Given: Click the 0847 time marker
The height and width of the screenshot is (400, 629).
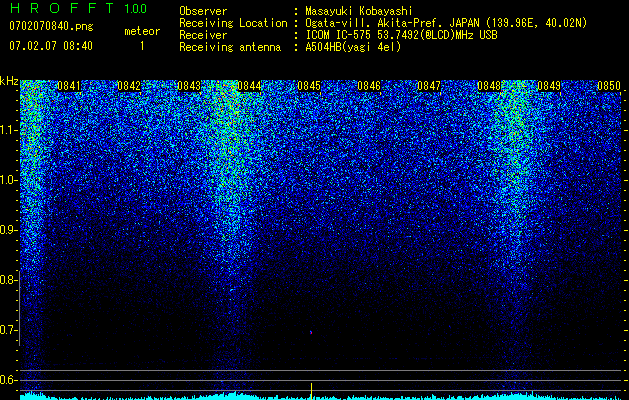Looking at the screenshot, I should pos(429,86).
